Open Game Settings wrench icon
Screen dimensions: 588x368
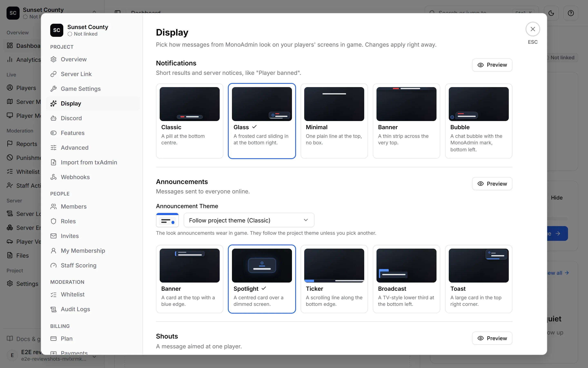53,89
